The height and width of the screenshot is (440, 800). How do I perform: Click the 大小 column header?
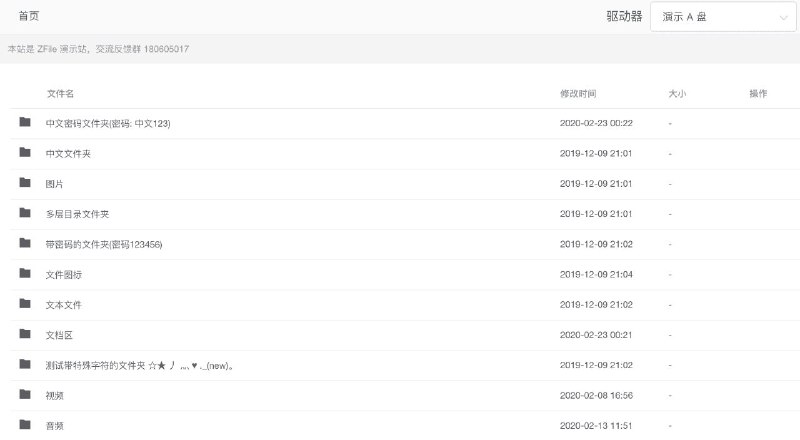coord(677,93)
